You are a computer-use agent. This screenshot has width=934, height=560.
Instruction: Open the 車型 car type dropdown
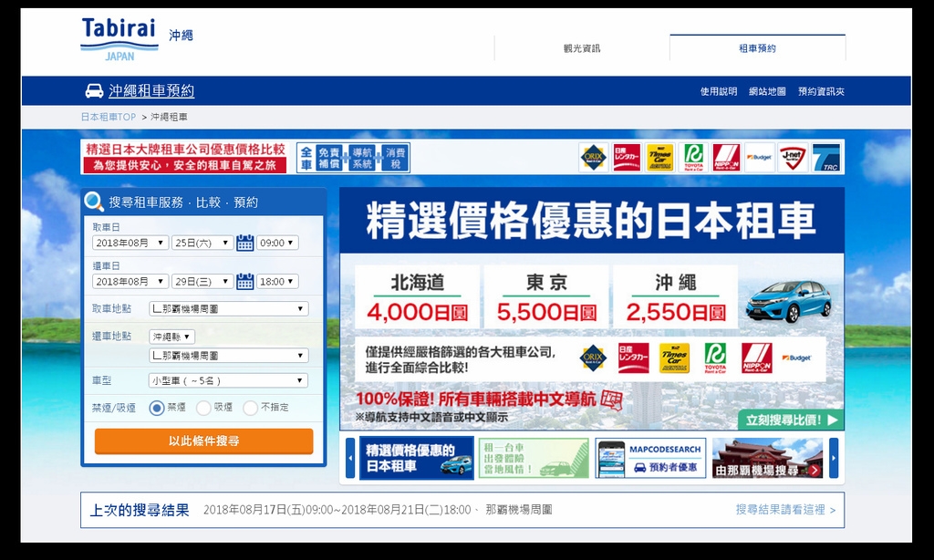pyautogui.click(x=229, y=380)
